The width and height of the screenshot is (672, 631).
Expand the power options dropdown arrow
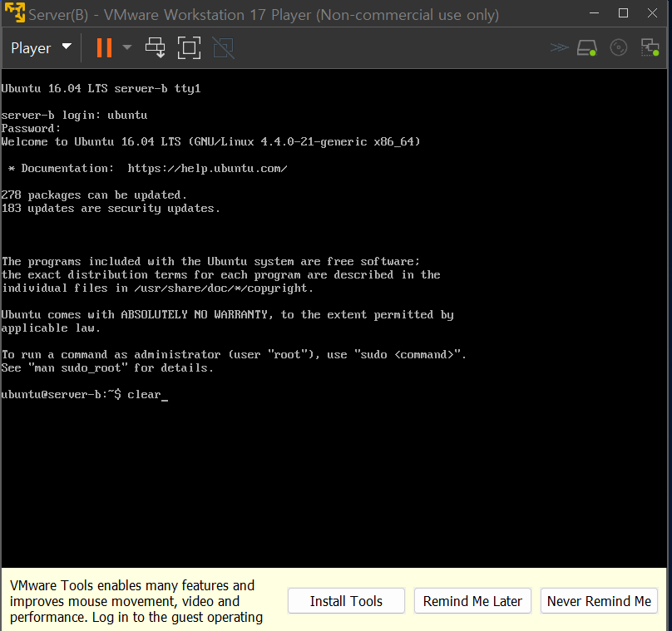[127, 47]
